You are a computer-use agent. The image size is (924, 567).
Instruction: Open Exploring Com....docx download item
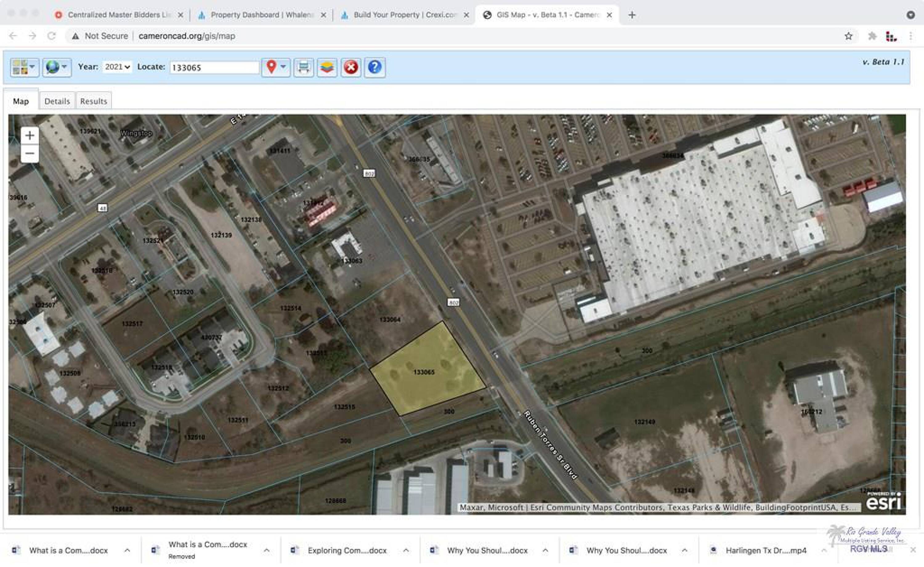point(347,550)
